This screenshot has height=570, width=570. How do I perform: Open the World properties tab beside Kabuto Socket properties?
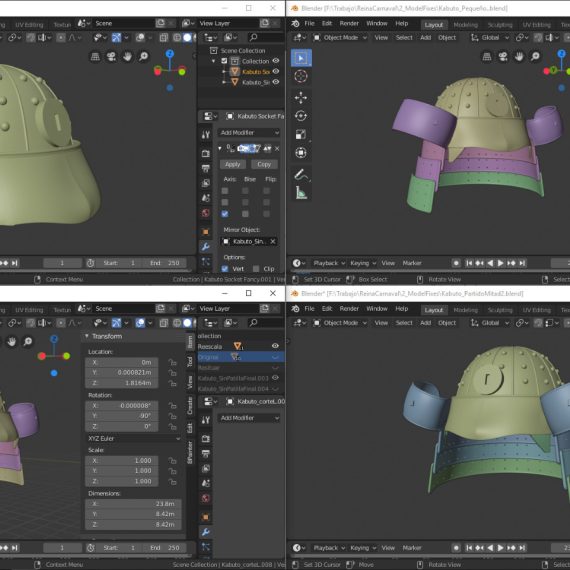click(x=205, y=213)
